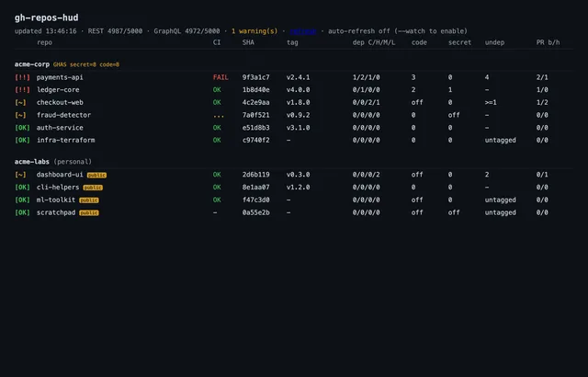Open the scratchpad repo name
Screen dimensions: 588x377
point(56,212)
